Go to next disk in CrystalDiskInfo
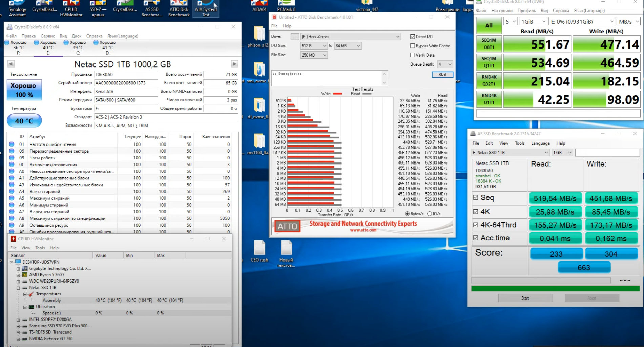The width and height of the screenshot is (644, 347). tap(234, 64)
